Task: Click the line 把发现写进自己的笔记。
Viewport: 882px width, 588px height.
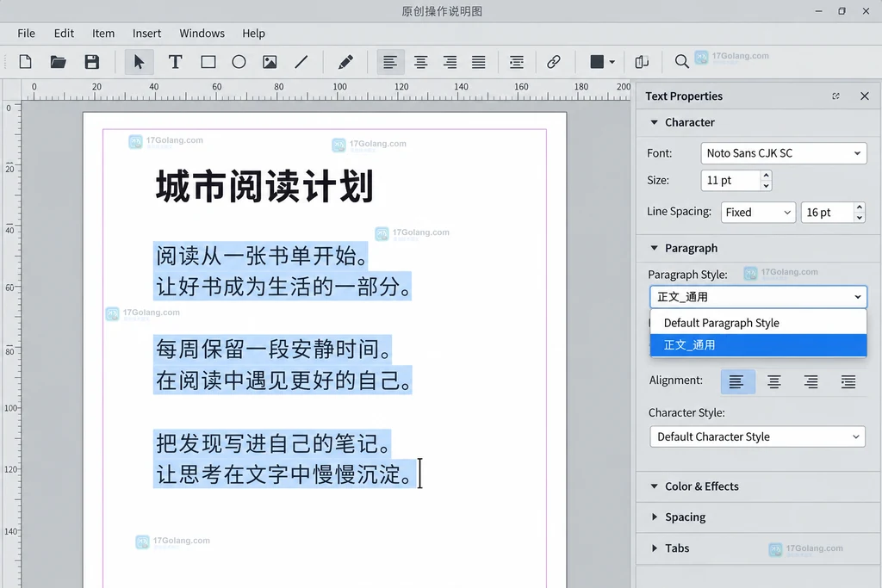Action: (273, 443)
